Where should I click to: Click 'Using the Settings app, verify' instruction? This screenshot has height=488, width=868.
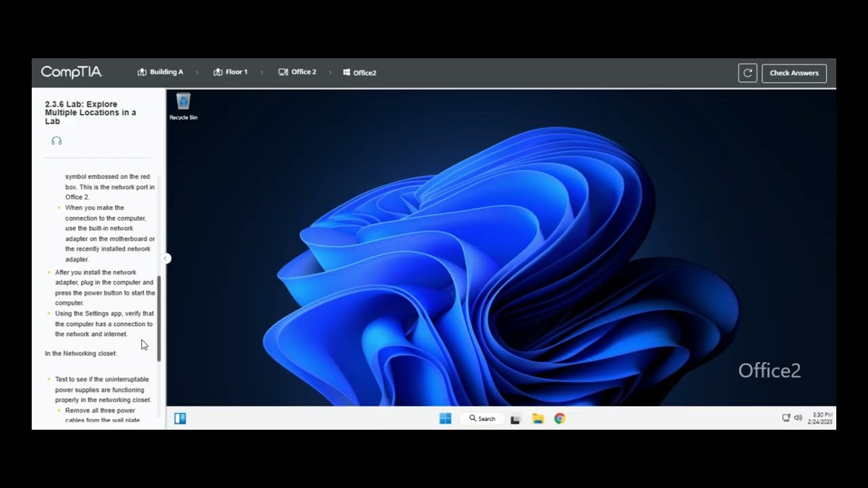(104, 324)
